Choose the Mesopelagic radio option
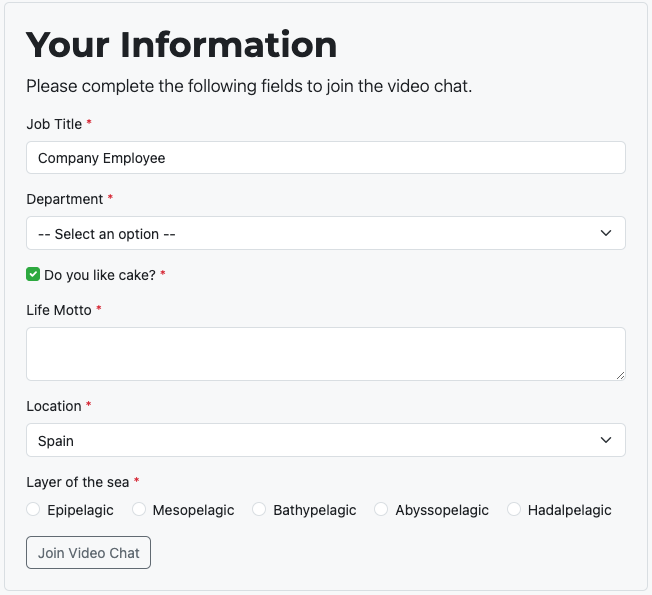 click(x=139, y=510)
